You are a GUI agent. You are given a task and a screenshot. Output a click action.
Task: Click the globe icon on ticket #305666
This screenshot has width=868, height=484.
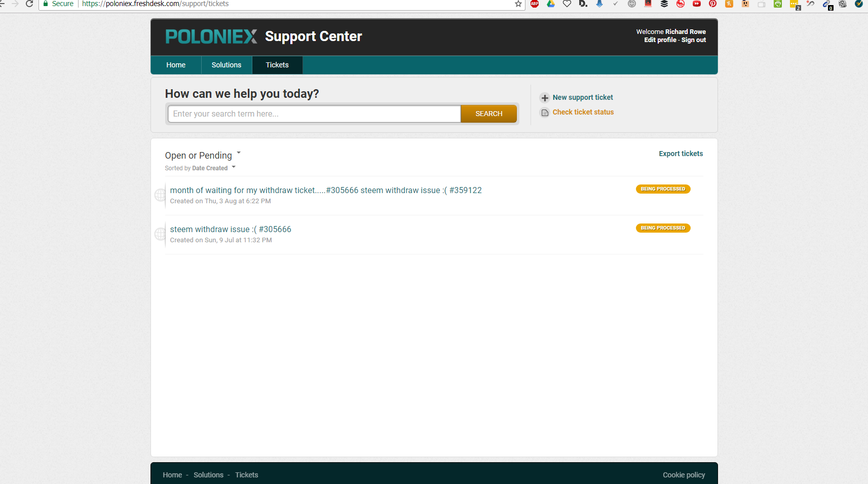[x=160, y=234]
